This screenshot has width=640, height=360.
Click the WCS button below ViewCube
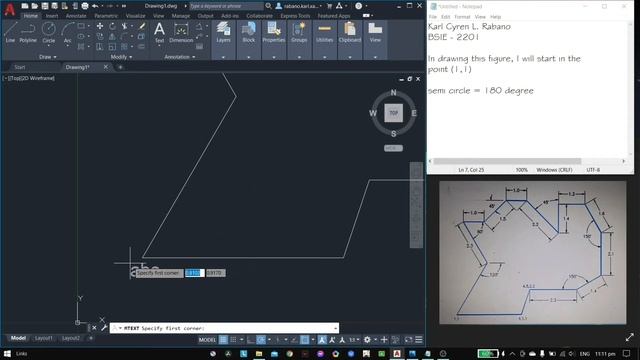[393, 148]
